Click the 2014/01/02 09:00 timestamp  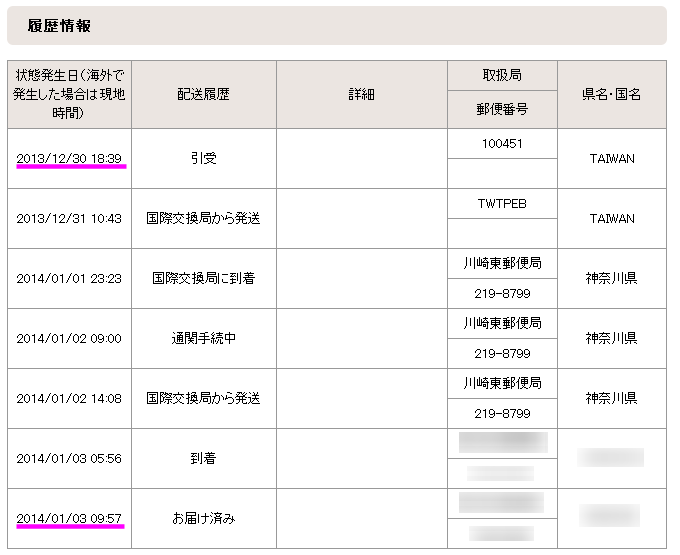coord(69,338)
